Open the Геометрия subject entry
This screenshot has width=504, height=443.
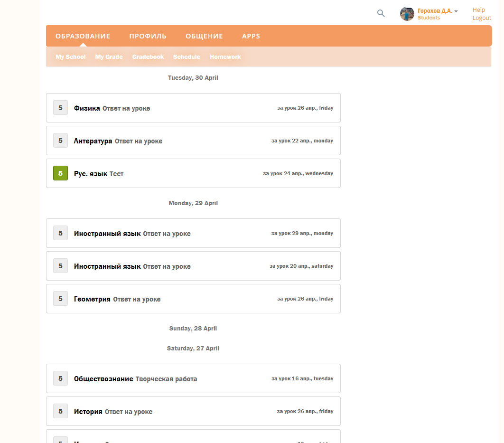193,299
